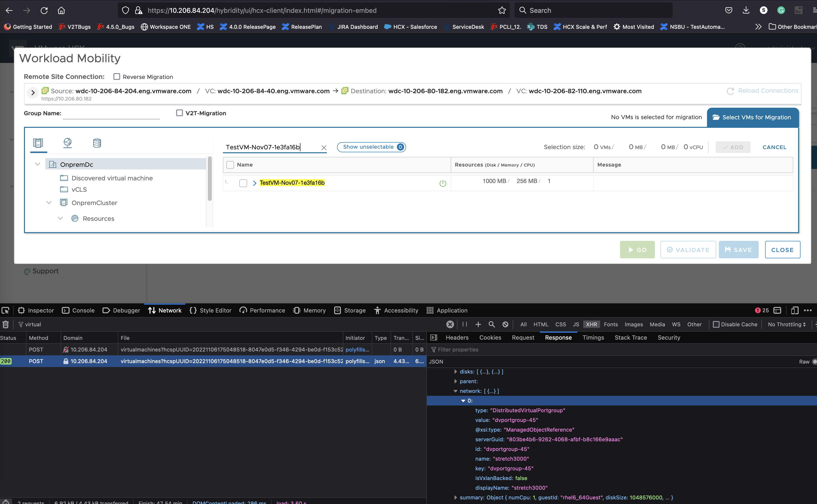The width and height of the screenshot is (817, 504).
Task: Click the Reload Connections refresh icon
Action: tap(730, 91)
